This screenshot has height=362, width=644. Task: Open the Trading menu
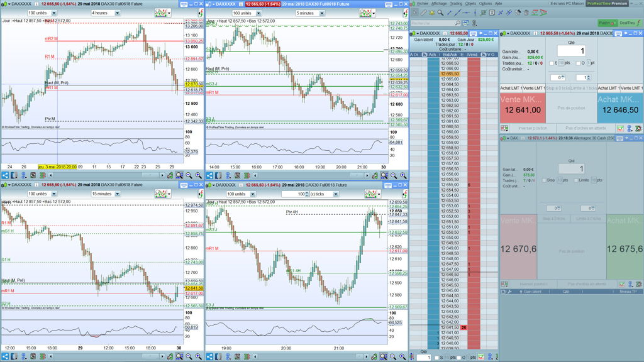click(456, 3)
